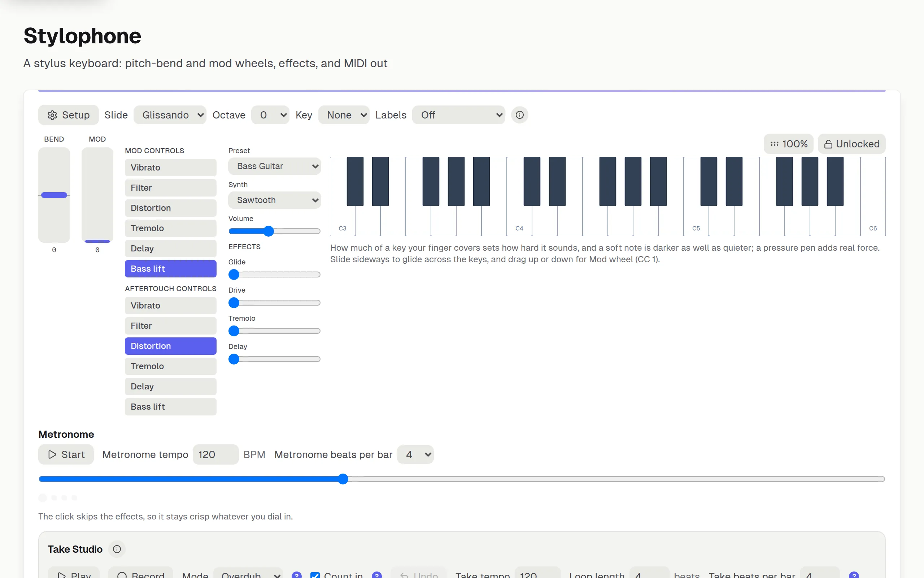Select Tremolo under Aftertouch Controls
The width and height of the screenshot is (924, 578).
[x=171, y=367]
